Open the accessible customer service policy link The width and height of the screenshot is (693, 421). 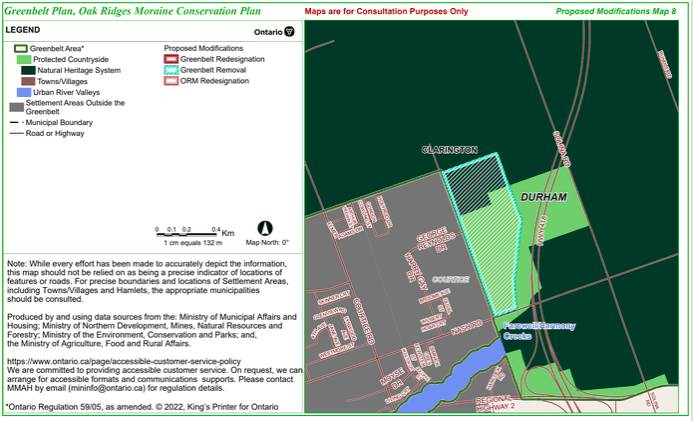pyautogui.click(x=123, y=361)
